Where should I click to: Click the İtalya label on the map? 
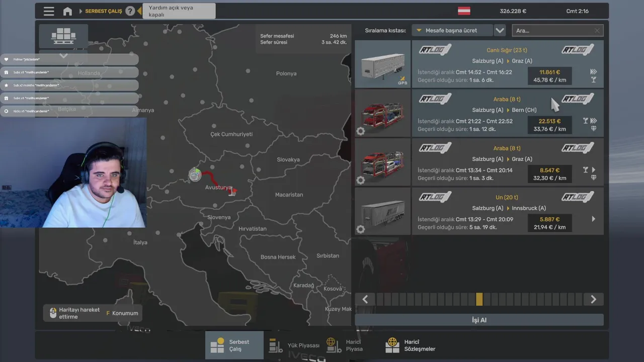coord(140,242)
